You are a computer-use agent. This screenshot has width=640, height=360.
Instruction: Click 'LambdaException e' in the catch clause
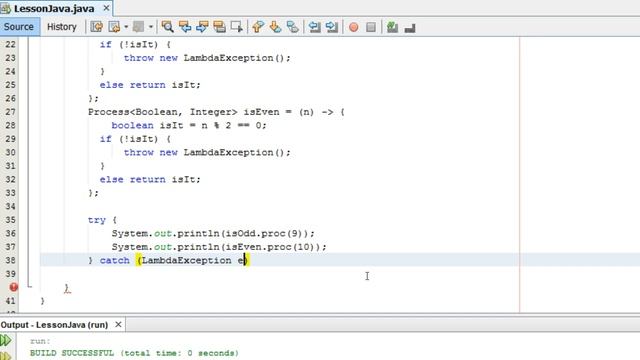click(192, 260)
